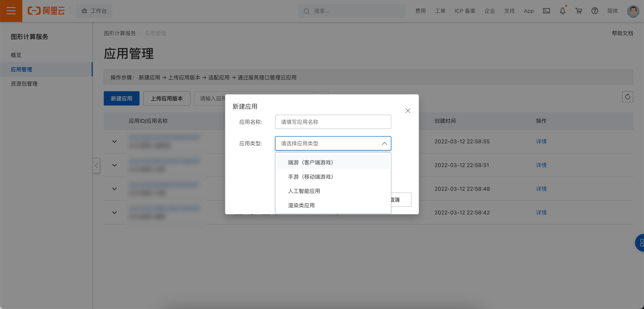Image resolution: width=644 pixels, height=309 pixels.
Task: Collapse the left sidebar panel
Action: point(96,165)
